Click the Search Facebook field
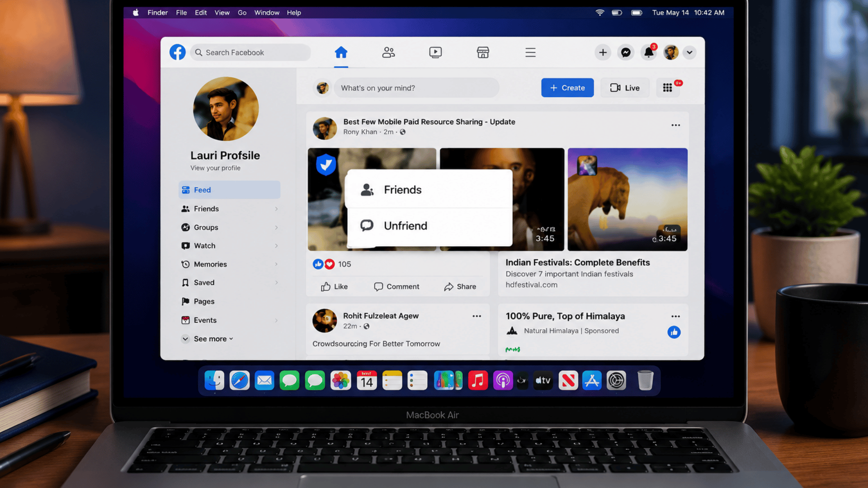The image size is (868, 488). 250,52
